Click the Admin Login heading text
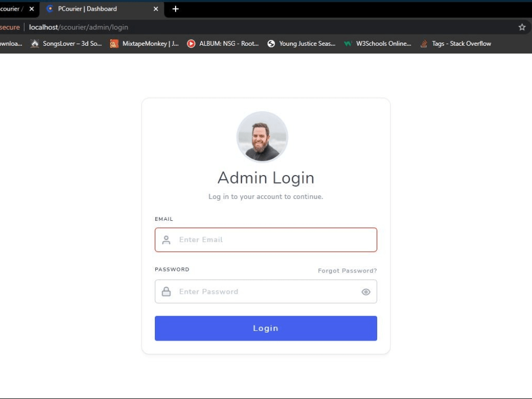 point(265,178)
